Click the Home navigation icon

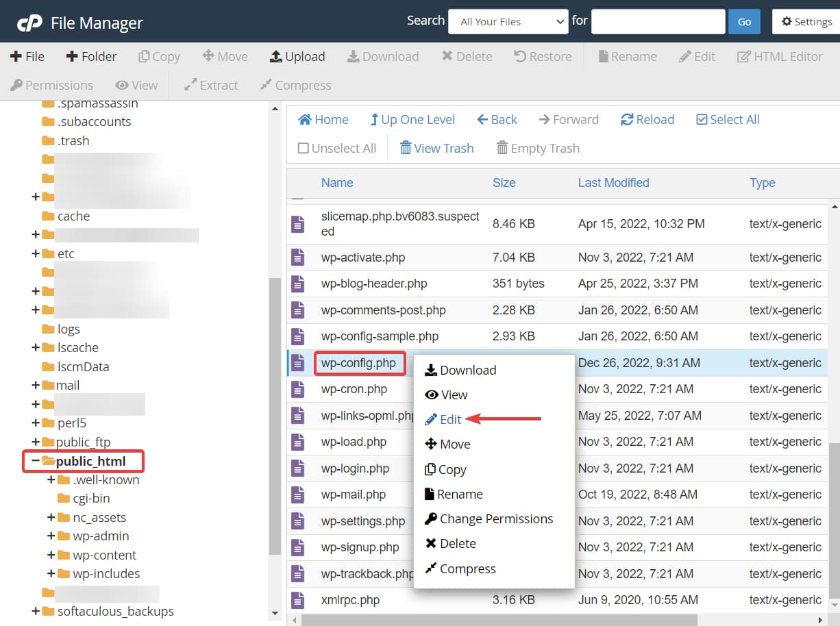[305, 120]
